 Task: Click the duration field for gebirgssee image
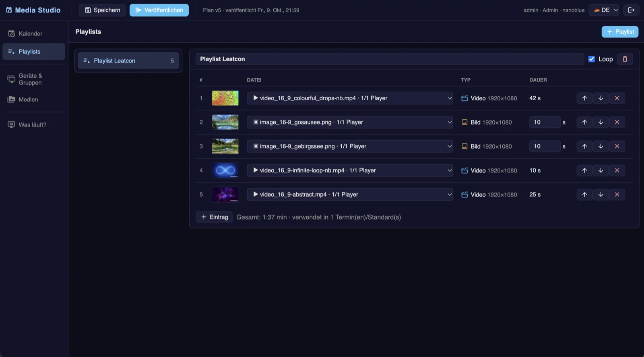coord(545,146)
